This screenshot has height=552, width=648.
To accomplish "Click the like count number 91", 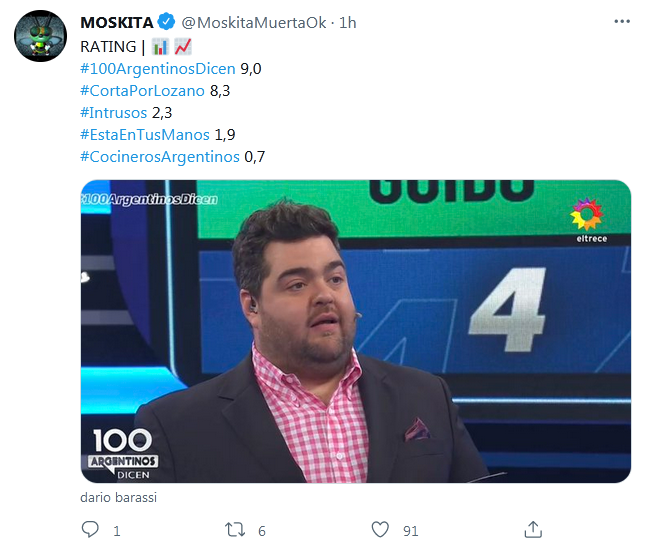I will click(x=411, y=531).
